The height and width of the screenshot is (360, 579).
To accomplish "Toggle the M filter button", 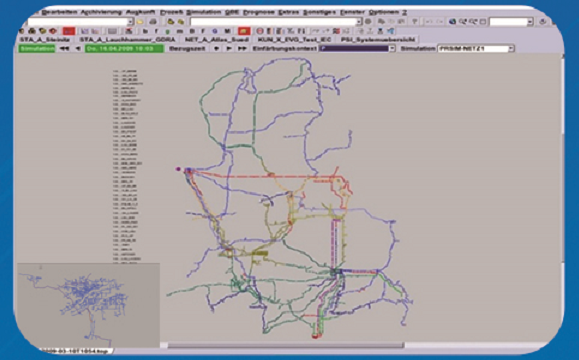I will pyautogui.click(x=227, y=31).
